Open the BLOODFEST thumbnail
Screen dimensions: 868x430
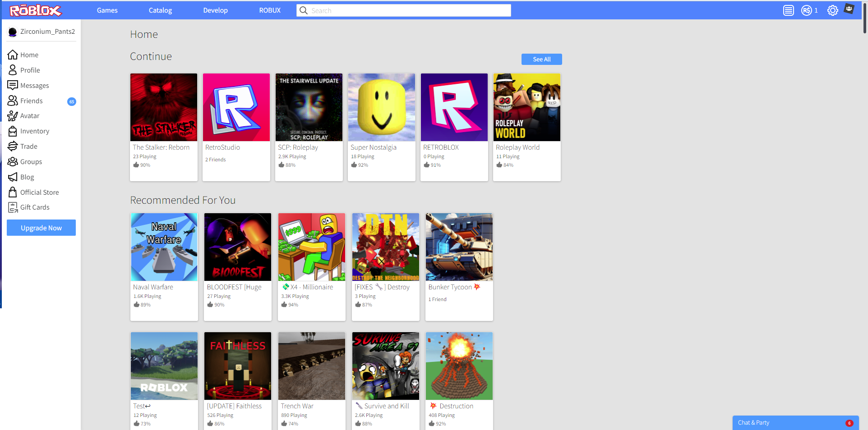[x=238, y=247]
